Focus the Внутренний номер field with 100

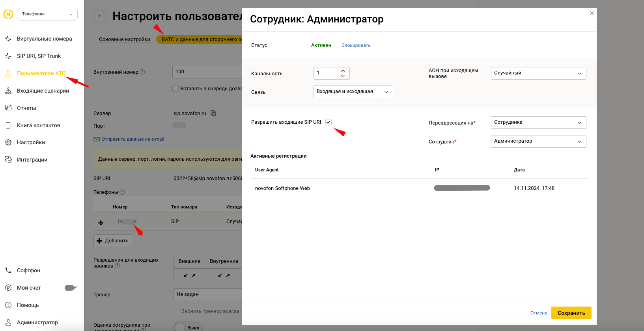click(x=207, y=72)
